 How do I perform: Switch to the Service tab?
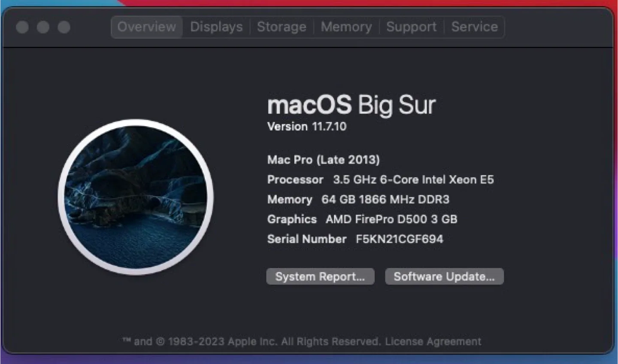point(474,27)
